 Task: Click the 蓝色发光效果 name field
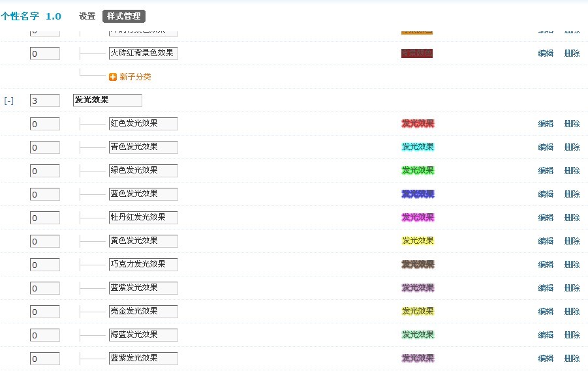point(144,194)
